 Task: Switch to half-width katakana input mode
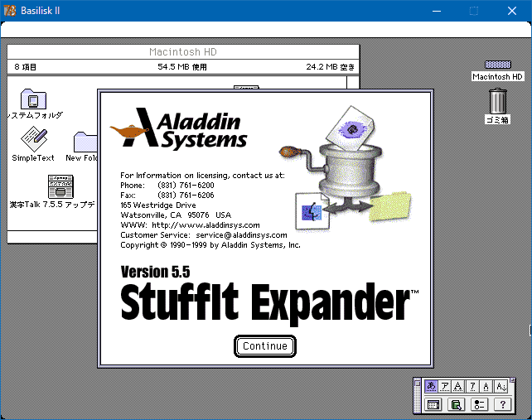[x=472, y=386]
